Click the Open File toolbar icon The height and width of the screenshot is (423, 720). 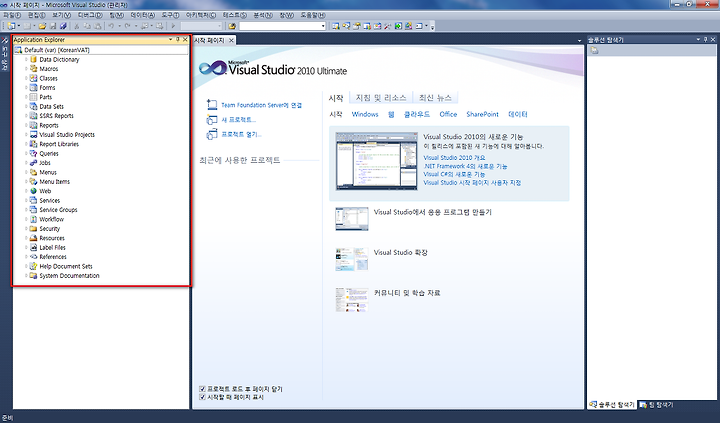pyautogui.click(x=42, y=26)
